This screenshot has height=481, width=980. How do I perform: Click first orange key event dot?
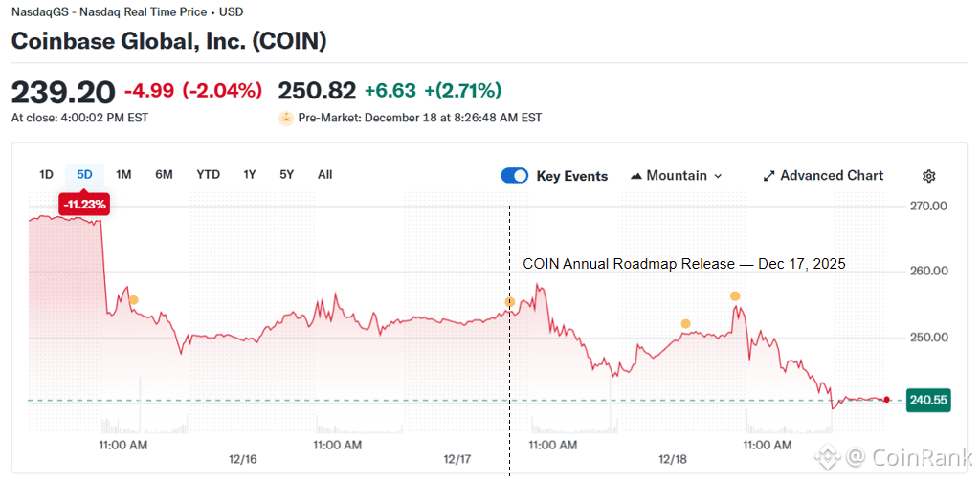133,300
